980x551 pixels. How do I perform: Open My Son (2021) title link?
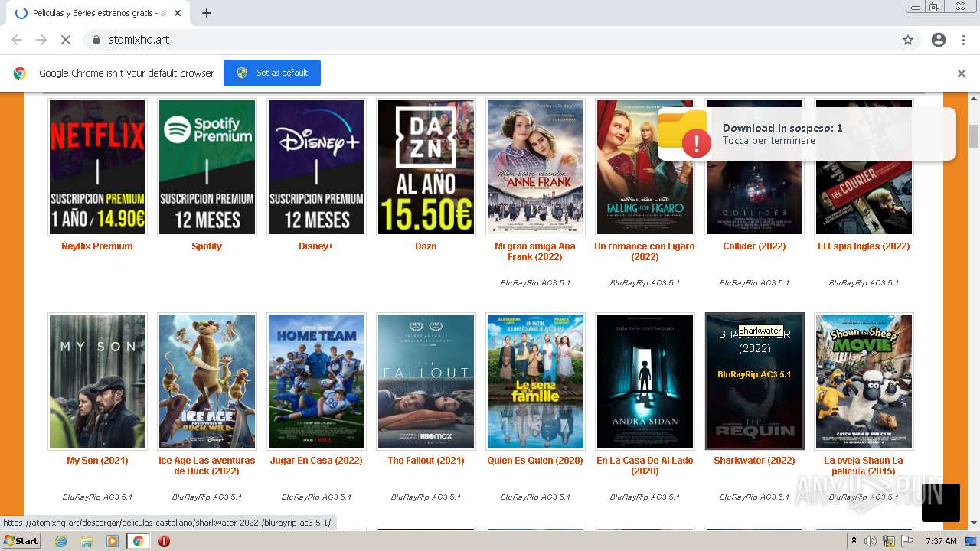(x=97, y=461)
